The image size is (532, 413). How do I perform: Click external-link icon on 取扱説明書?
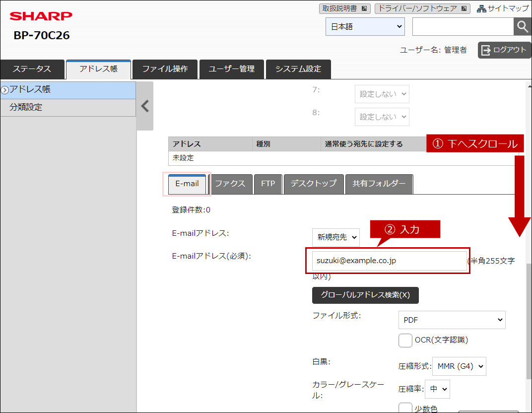364,8
